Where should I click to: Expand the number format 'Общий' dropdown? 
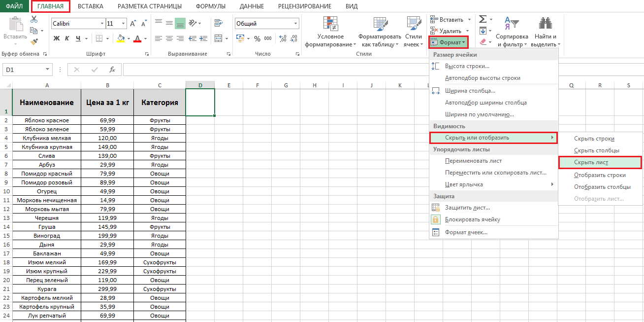click(295, 23)
